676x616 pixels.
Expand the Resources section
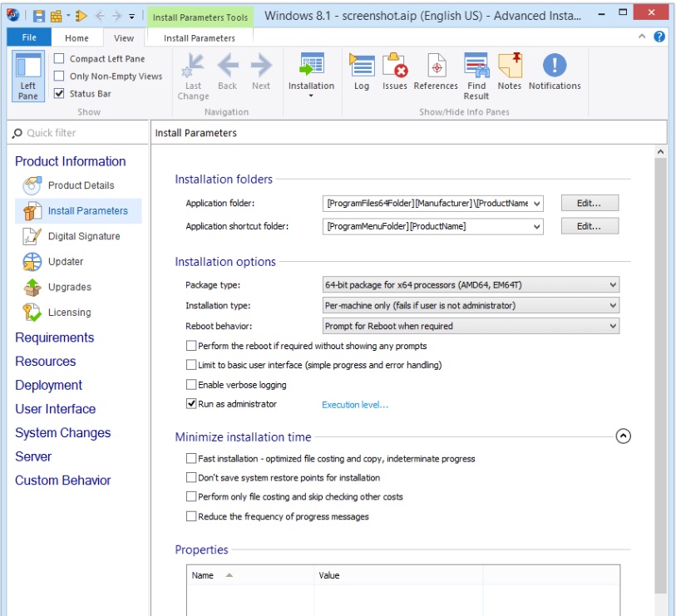pos(45,362)
